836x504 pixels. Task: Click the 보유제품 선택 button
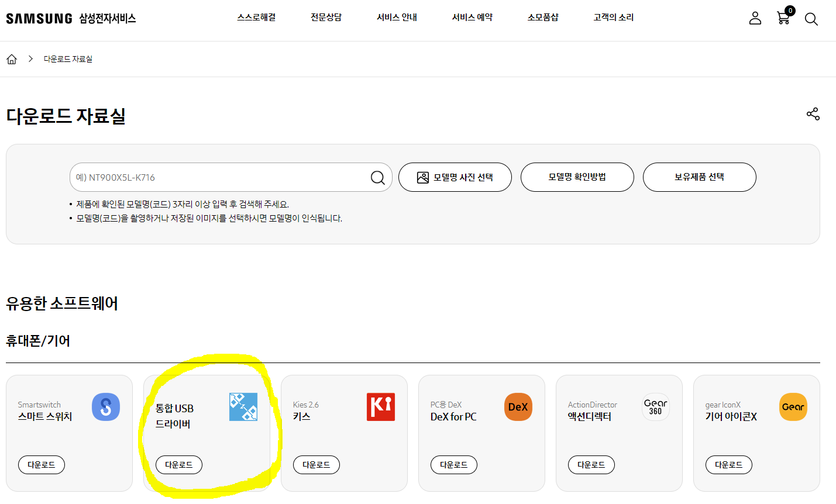coord(700,177)
